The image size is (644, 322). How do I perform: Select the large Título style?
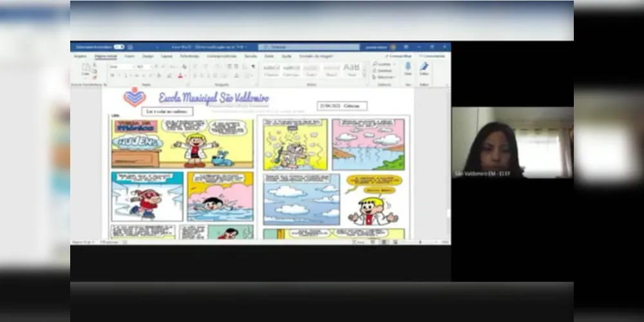coord(352,70)
